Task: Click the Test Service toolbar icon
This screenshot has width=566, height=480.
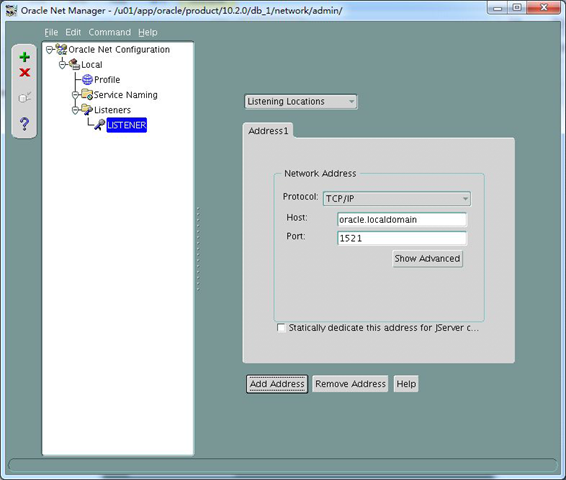Action: coord(25,97)
